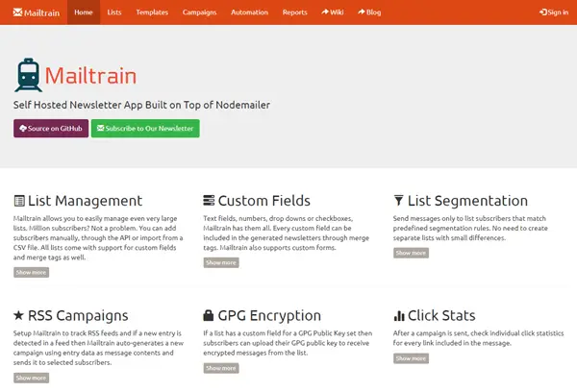Click the Blog external arrow icon
The width and height of the screenshot is (577, 392).
pos(362,12)
